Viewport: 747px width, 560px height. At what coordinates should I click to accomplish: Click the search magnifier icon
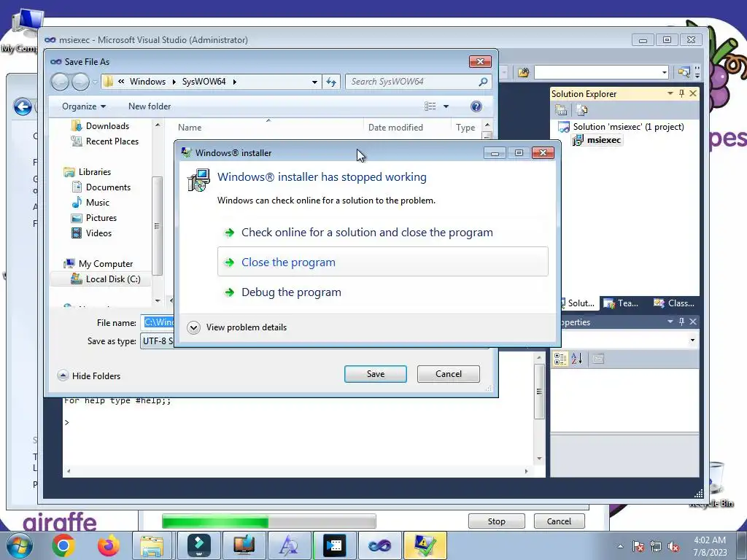pos(483,82)
